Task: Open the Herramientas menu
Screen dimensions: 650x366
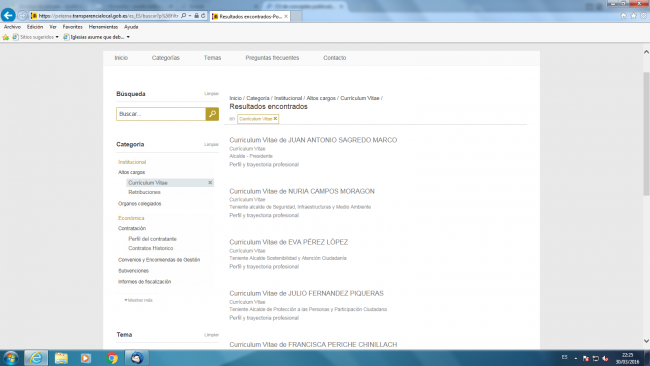Action: pos(103,27)
